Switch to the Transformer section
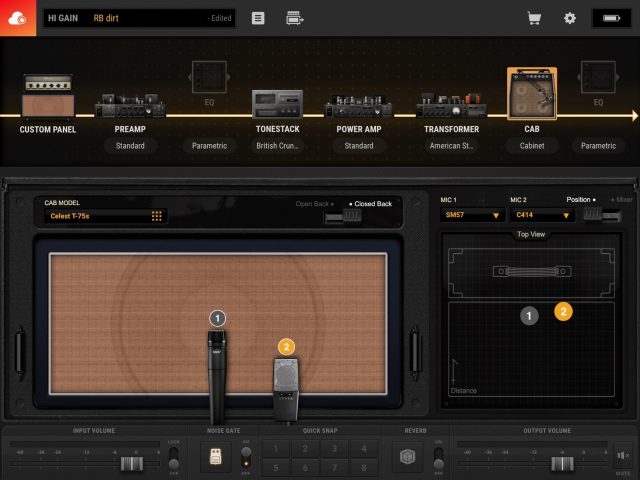Image resolution: width=640 pixels, height=480 pixels. pos(451,105)
